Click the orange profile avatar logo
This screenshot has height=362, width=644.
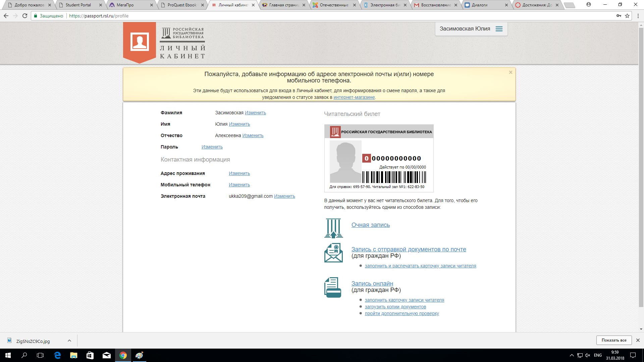coord(140,42)
